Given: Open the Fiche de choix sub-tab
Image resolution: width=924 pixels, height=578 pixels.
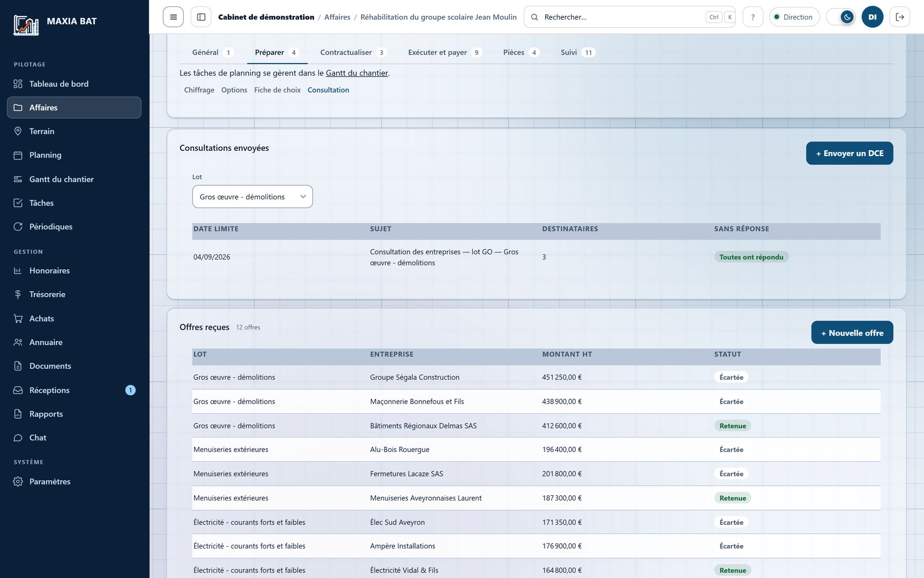Looking at the screenshot, I should pos(277,90).
